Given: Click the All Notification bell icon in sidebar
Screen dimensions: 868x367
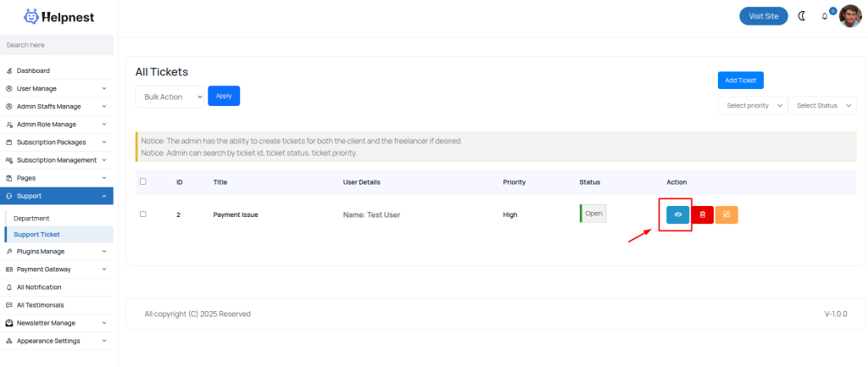Looking at the screenshot, I should click(9, 287).
